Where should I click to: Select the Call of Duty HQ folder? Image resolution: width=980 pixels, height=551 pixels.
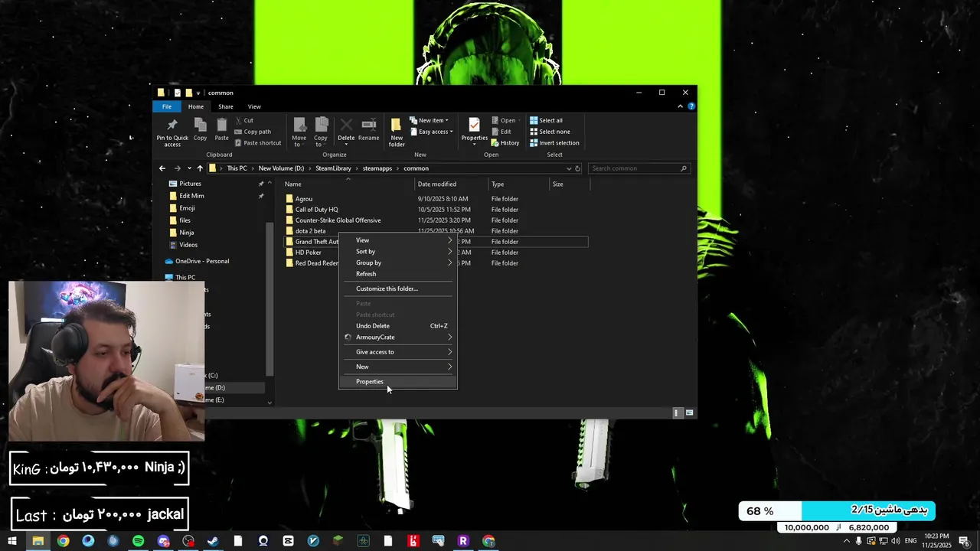tap(316, 210)
